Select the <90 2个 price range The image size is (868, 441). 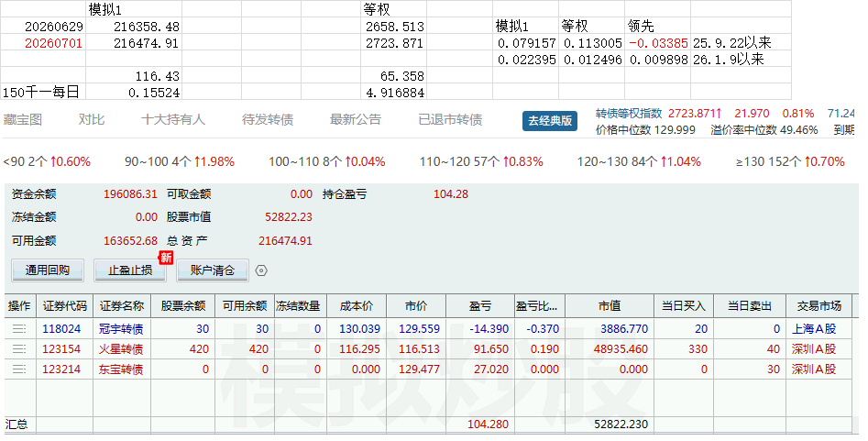[x=47, y=161]
